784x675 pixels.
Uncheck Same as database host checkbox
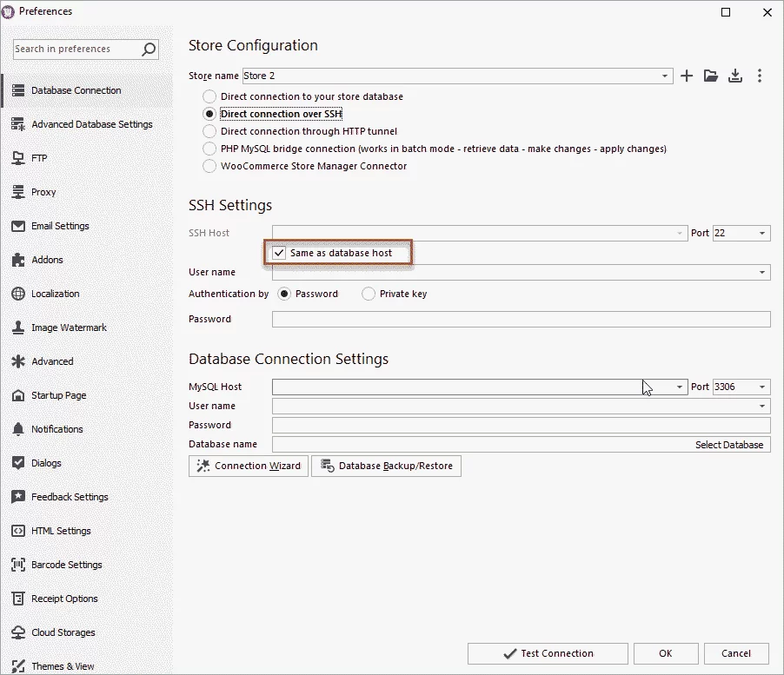point(279,253)
